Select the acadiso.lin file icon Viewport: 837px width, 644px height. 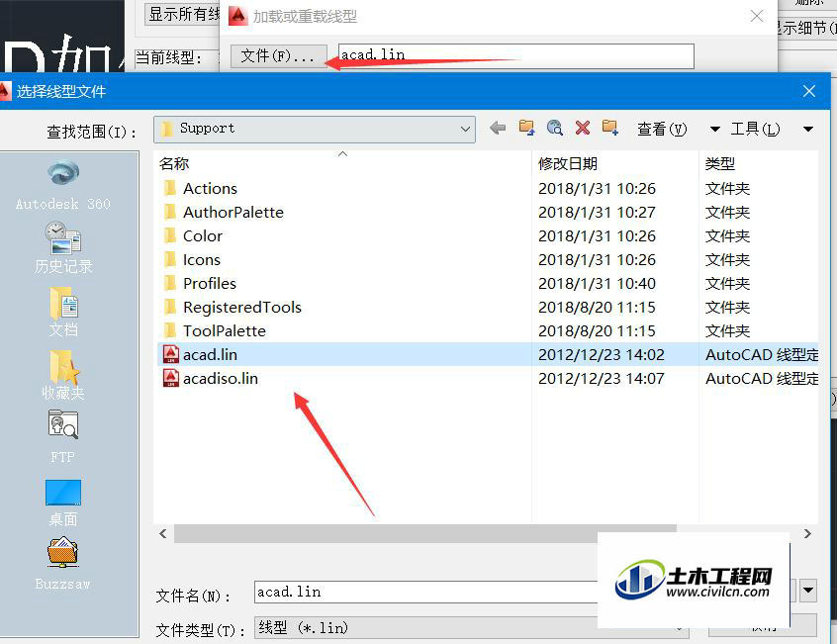pos(171,378)
